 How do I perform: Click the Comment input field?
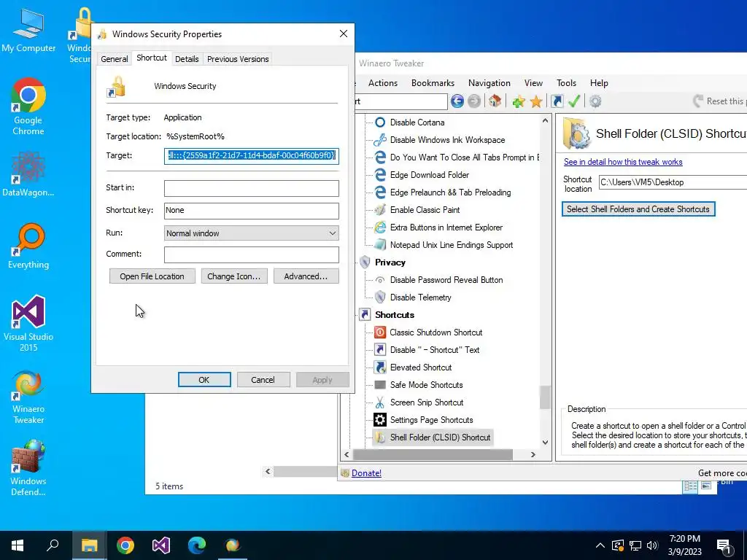click(251, 254)
